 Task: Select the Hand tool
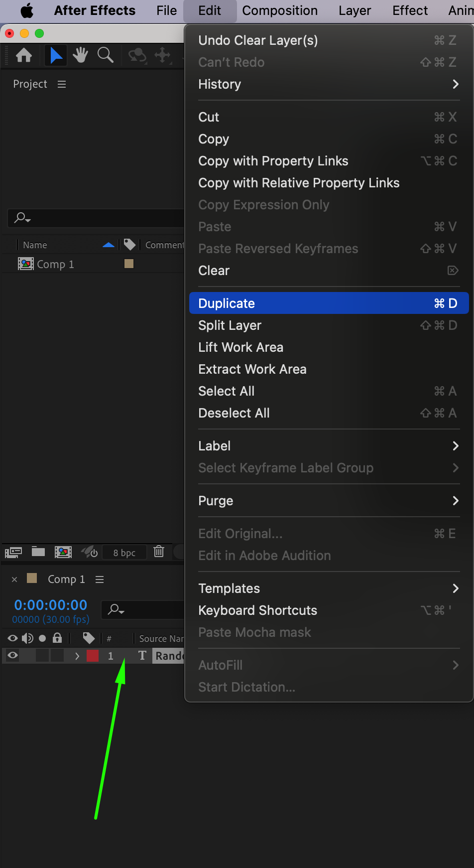pyautogui.click(x=80, y=55)
